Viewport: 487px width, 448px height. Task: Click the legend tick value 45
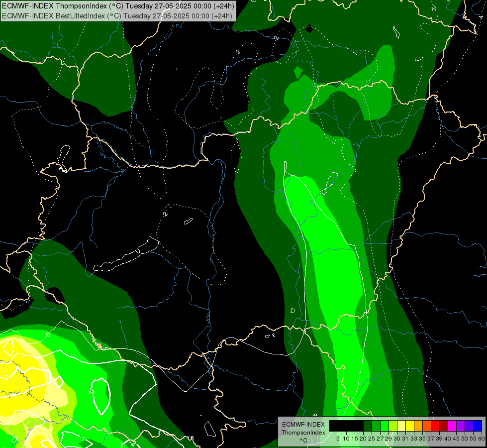[x=456, y=439]
